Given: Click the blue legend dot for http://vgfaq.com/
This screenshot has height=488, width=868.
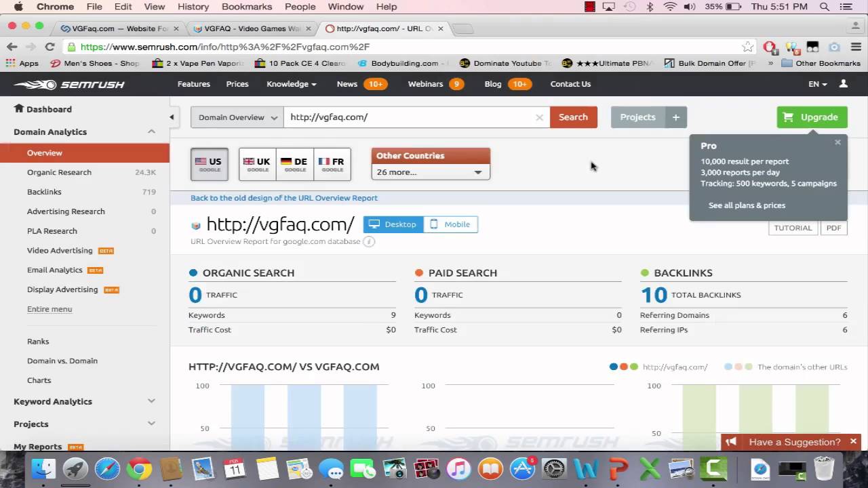Looking at the screenshot, I should pos(614,367).
